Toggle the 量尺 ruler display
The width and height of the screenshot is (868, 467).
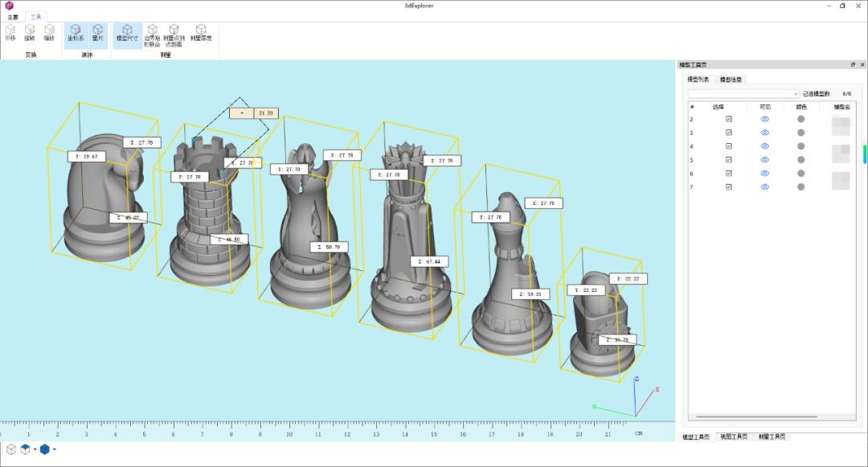pyautogui.click(x=97, y=32)
